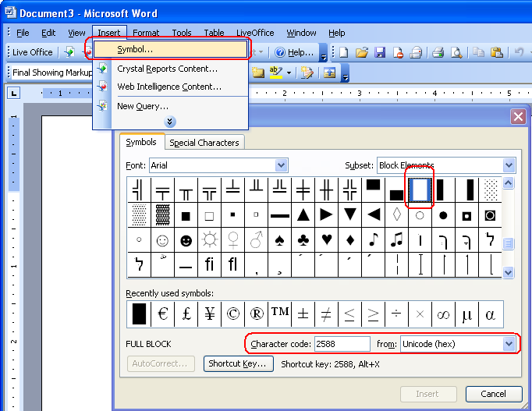Open the Table menu
Image resolution: width=532 pixels, height=411 pixels.
[214, 33]
